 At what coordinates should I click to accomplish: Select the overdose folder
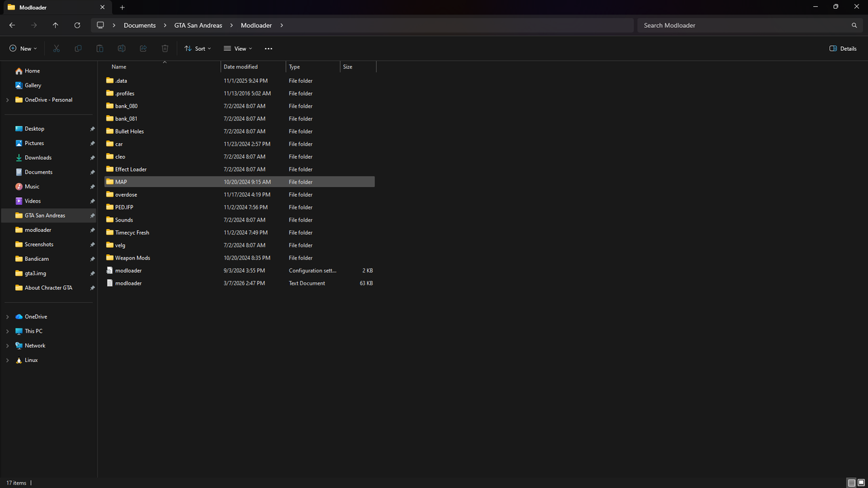(239, 195)
